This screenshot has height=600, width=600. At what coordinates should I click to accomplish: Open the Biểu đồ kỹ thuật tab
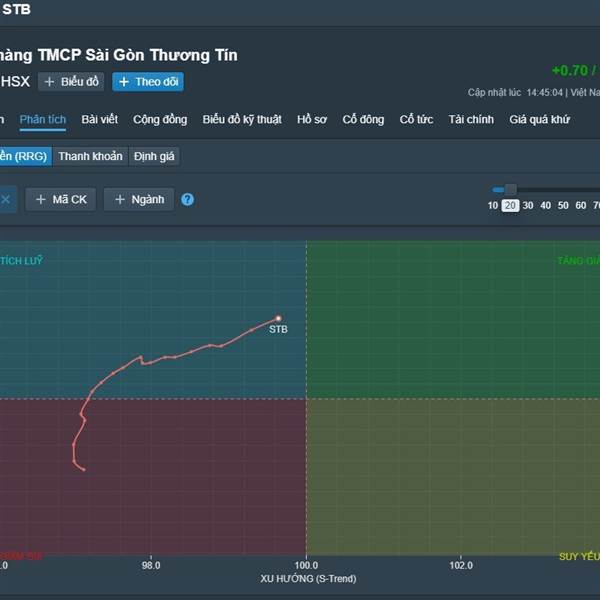tap(242, 119)
